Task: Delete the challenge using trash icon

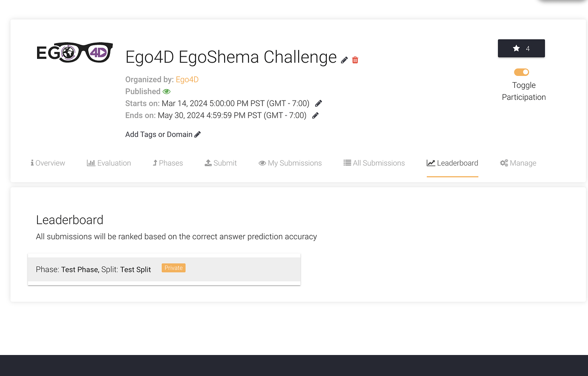Action: (x=355, y=60)
